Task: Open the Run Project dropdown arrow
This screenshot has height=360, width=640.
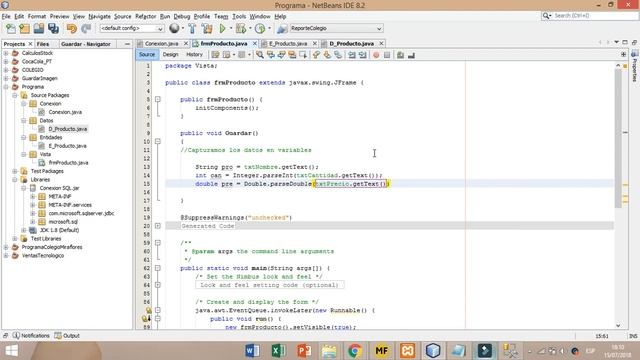Action: (x=231, y=29)
